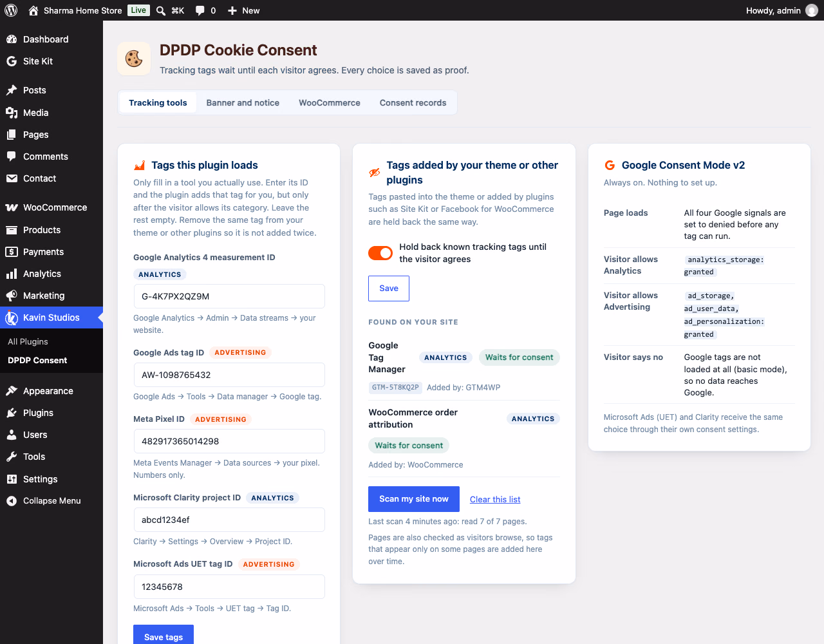
Task: Open the admin user avatar
Action: (x=812, y=10)
